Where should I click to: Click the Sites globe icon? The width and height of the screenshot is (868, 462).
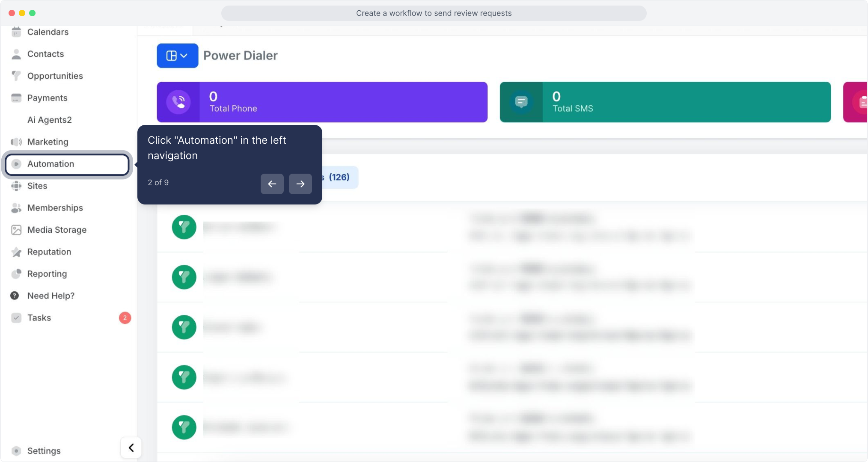[x=16, y=186]
